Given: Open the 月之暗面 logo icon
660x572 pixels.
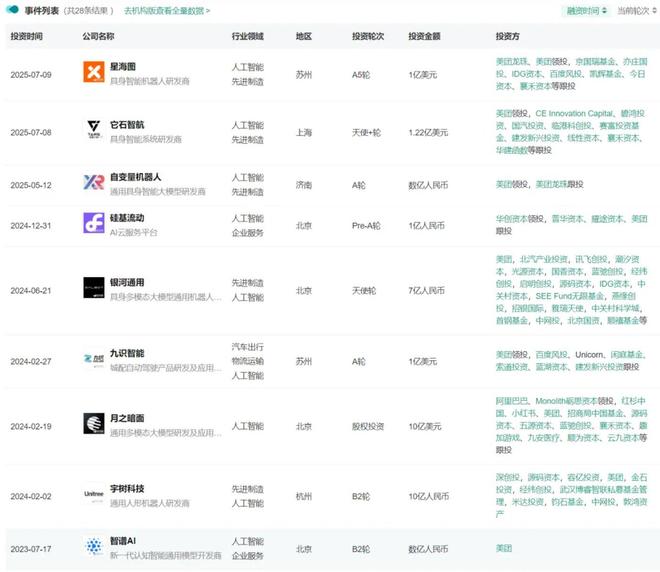Looking at the screenshot, I should click(93, 425).
